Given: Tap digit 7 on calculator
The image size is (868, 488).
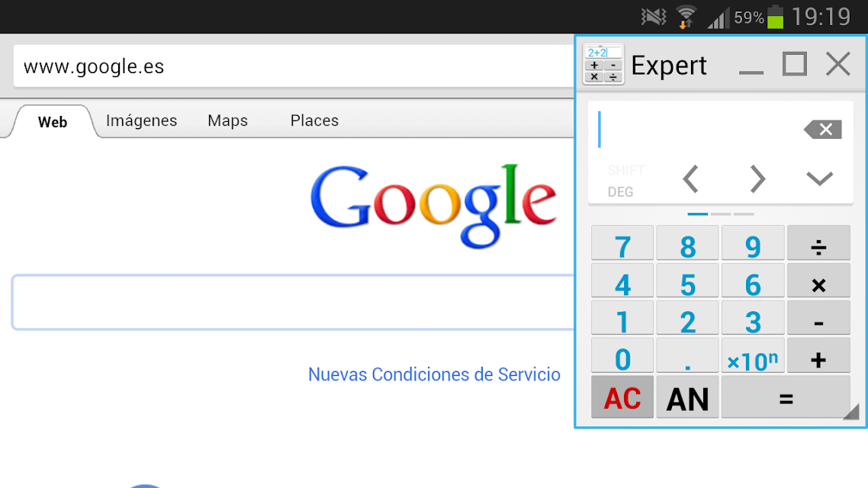Looking at the screenshot, I should 622,243.
